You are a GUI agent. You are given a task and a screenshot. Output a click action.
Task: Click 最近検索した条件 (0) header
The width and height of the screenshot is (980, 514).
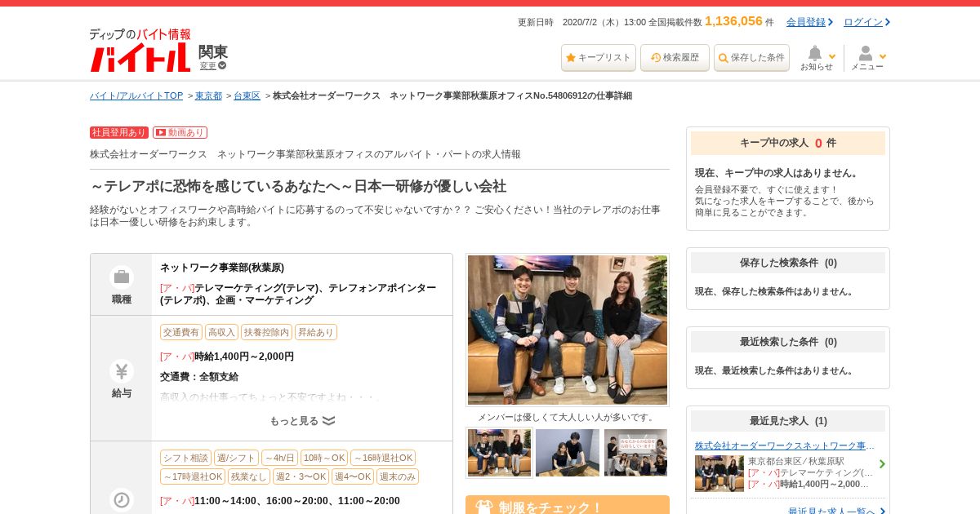788,342
